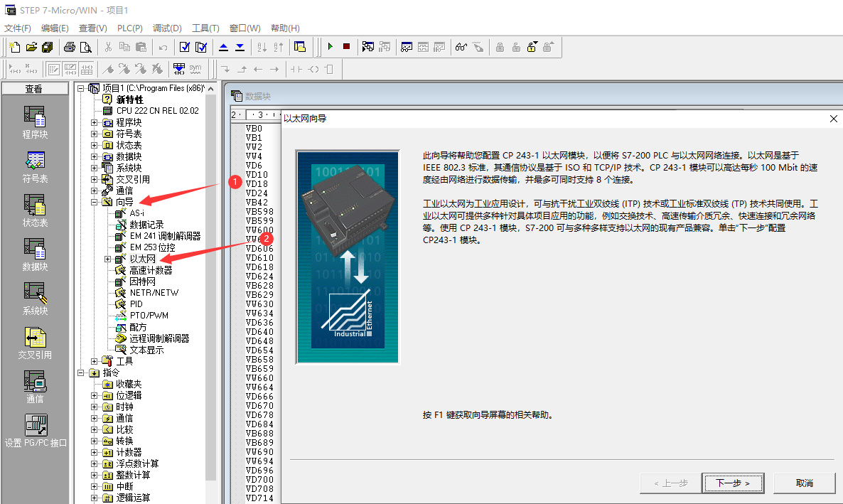Click the Compile All toolbar icon
The width and height of the screenshot is (843, 504).
pyautogui.click(x=201, y=48)
